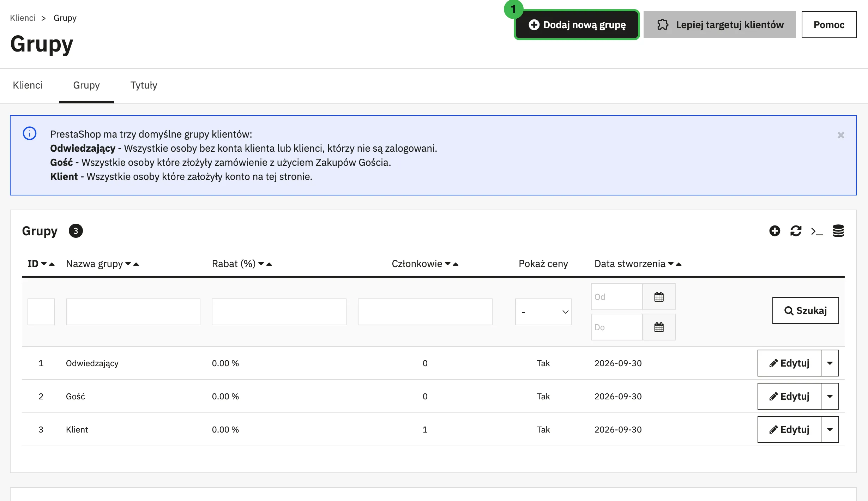This screenshot has height=501, width=868.
Task: Sort Data stworzenia column ascending
Action: pos(679,264)
